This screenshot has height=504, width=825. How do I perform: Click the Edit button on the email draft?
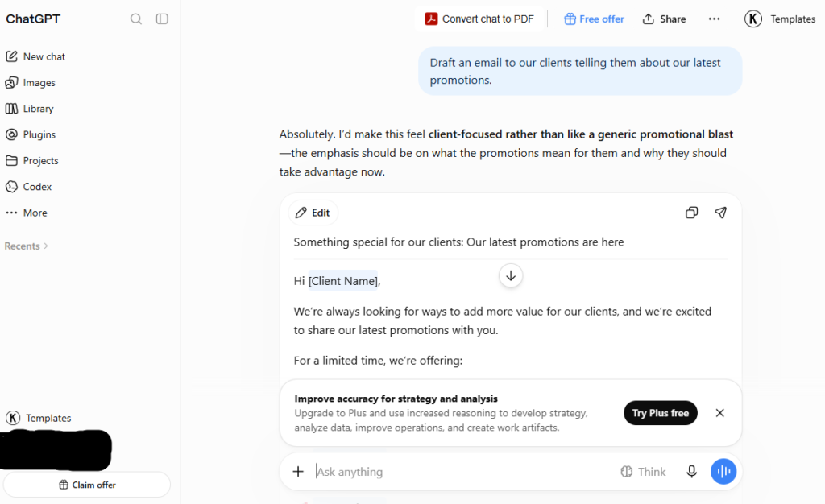coord(313,213)
